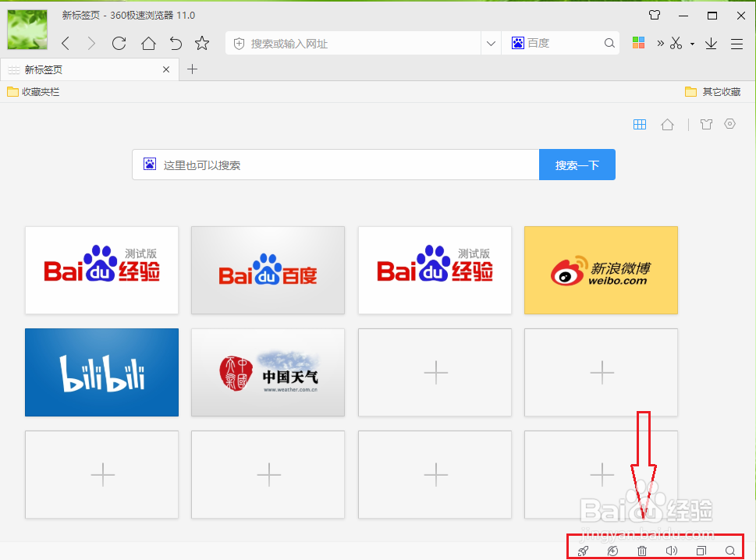Image resolution: width=756 pixels, height=560 pixels.
Task: Open the magnifier zoom icon in bottom toolbar
Action: tap(729, 550)
